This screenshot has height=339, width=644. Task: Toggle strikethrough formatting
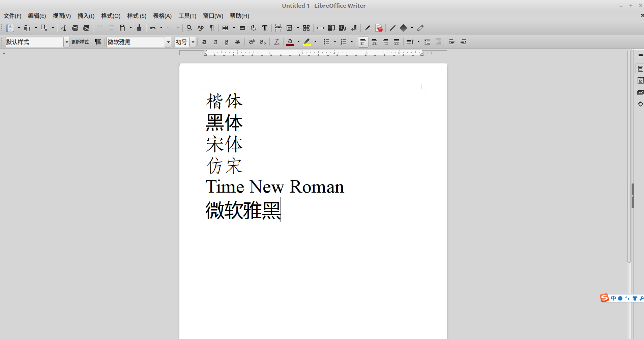(x=238, y=42)
